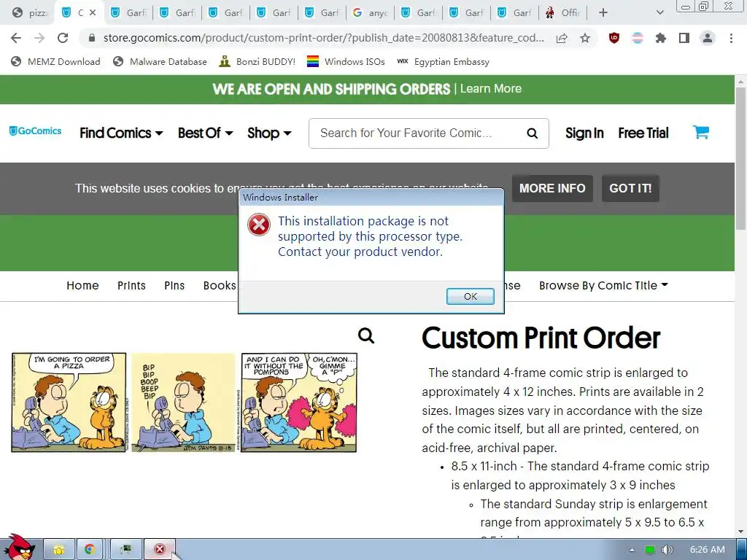Click the Chrome taskbar icon
Viewport: 747px width, 560px height.
tap(89, 550)
